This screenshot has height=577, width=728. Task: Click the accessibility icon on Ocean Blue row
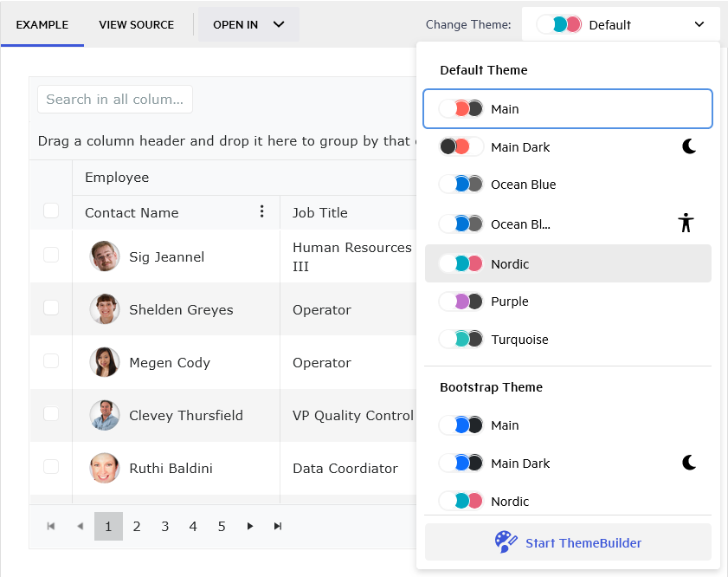[x=686, y=224]
